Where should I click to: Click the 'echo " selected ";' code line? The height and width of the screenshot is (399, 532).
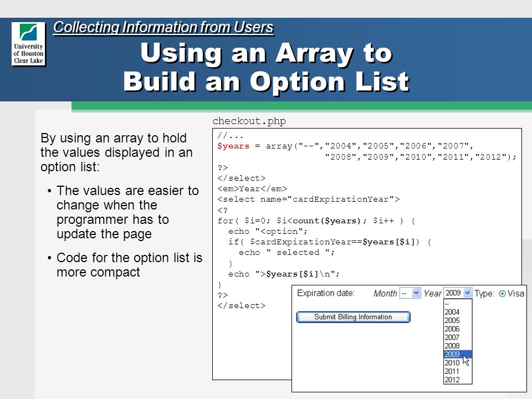(287, 253)
